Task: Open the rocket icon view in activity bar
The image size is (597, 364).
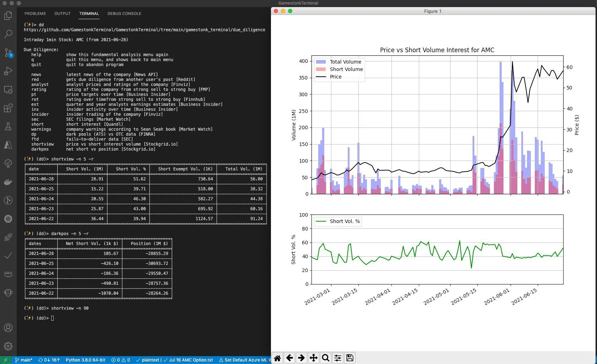Action: pyautogui.click(x=8, y=237)
